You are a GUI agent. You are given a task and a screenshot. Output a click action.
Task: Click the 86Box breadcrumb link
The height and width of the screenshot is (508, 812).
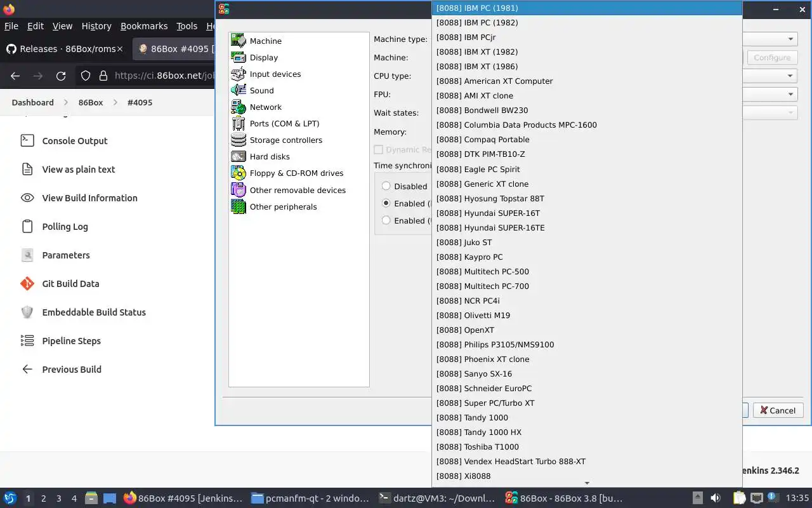click(x=91, y=102)
